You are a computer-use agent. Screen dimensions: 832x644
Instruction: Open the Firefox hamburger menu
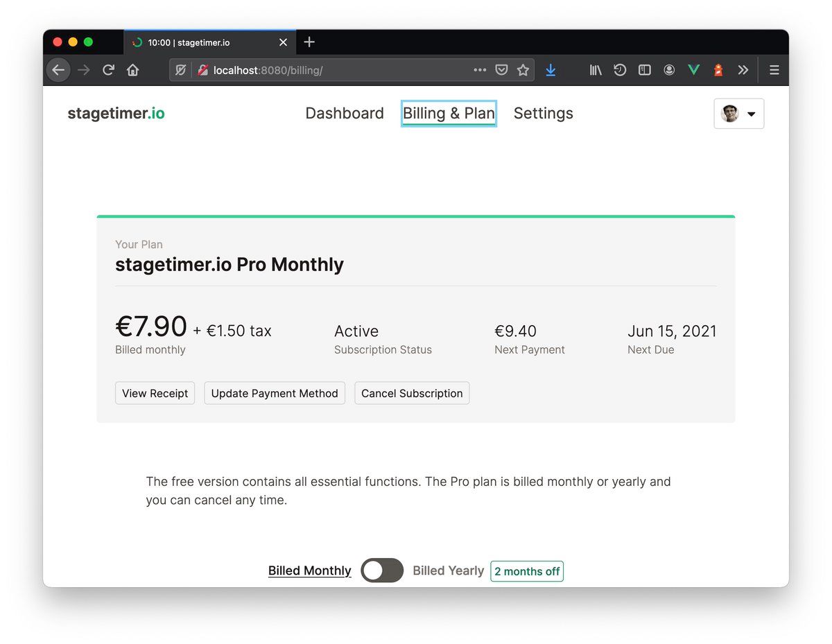774,70
